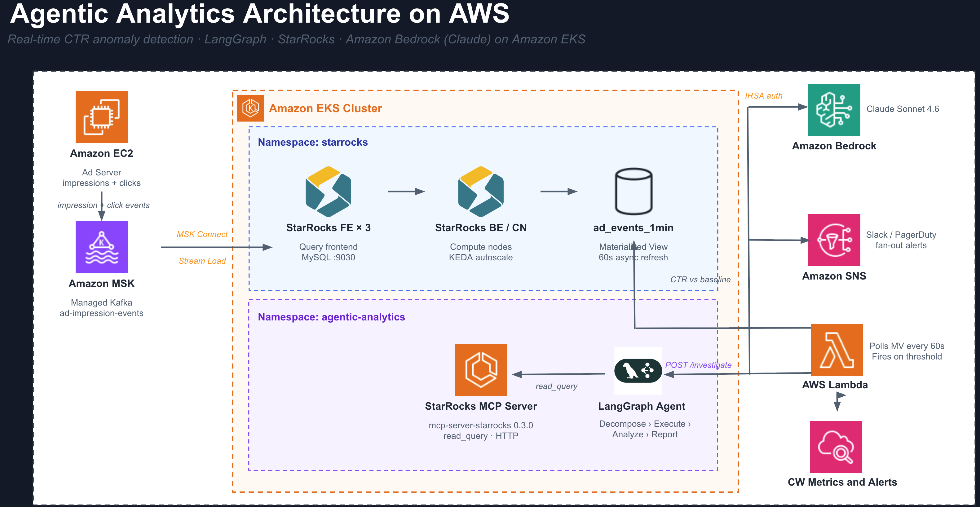Select the StarRocks FE × 3 logo
The image size is (980, 507).
328,191
